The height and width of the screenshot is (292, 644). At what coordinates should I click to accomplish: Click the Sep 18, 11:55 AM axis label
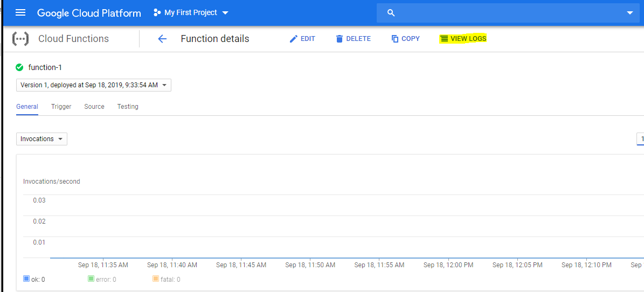pos(379,265)
